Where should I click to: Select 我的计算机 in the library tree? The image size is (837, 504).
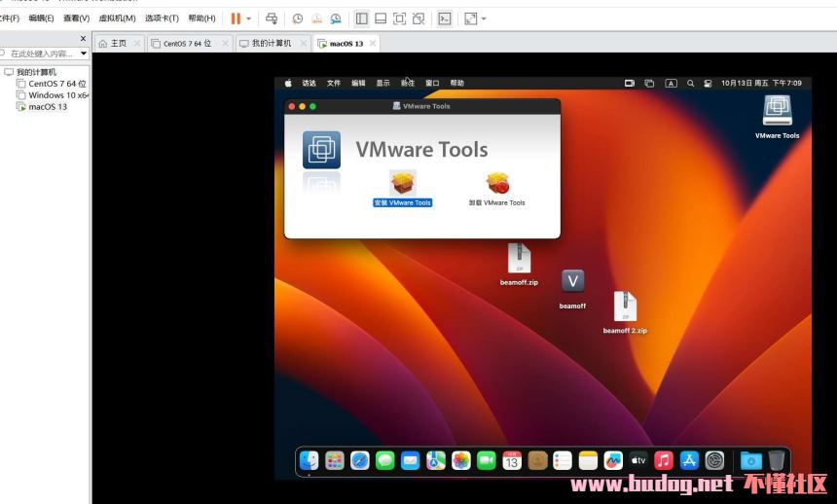pyautogui.click(x=36, y=72)
